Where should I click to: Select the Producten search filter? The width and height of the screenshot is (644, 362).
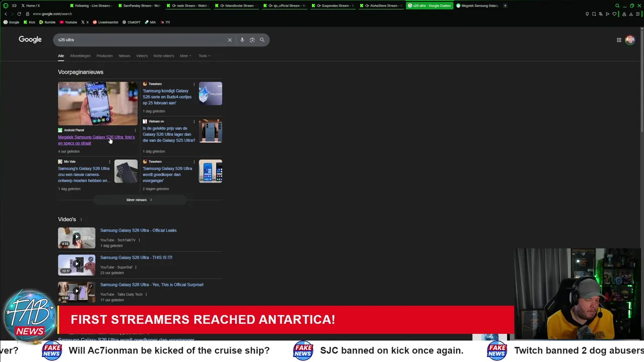coord(105,56)
